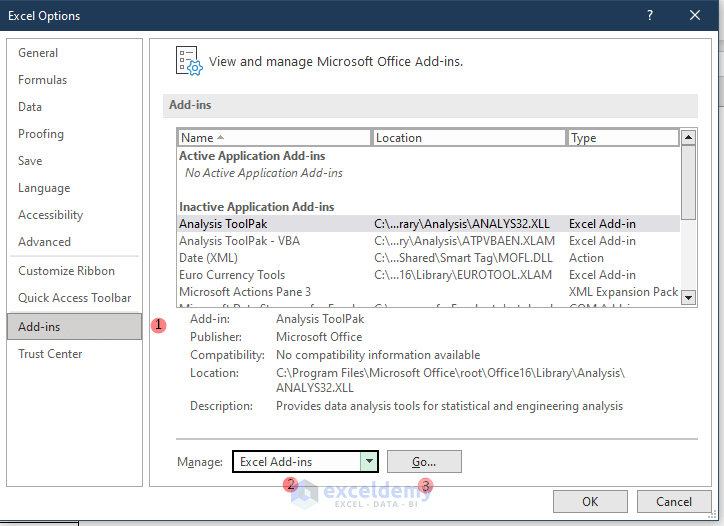The width and height of the screenshot is (724, 526).
Task: Open Customize Ribbon settings
Action: (66, 271)
